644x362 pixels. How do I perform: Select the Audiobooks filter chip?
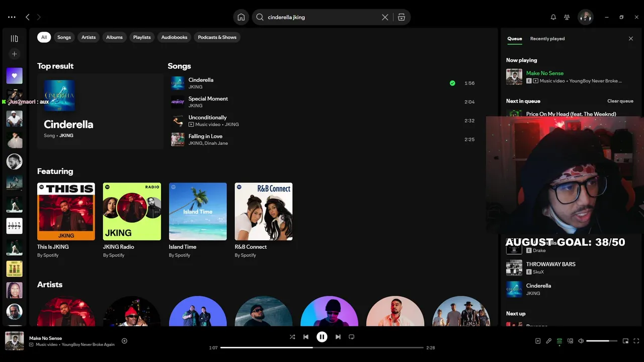coord(174,37)
